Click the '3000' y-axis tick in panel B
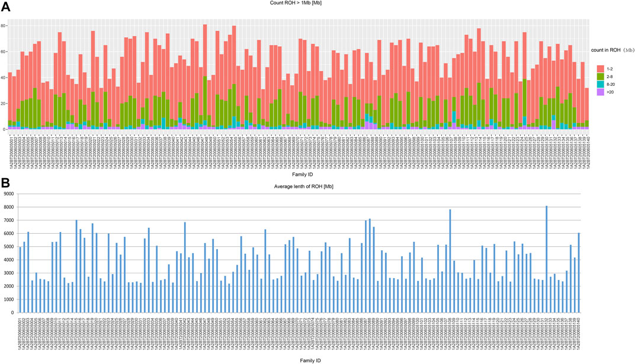The image size is (635, 364). (x=9, y=273)
